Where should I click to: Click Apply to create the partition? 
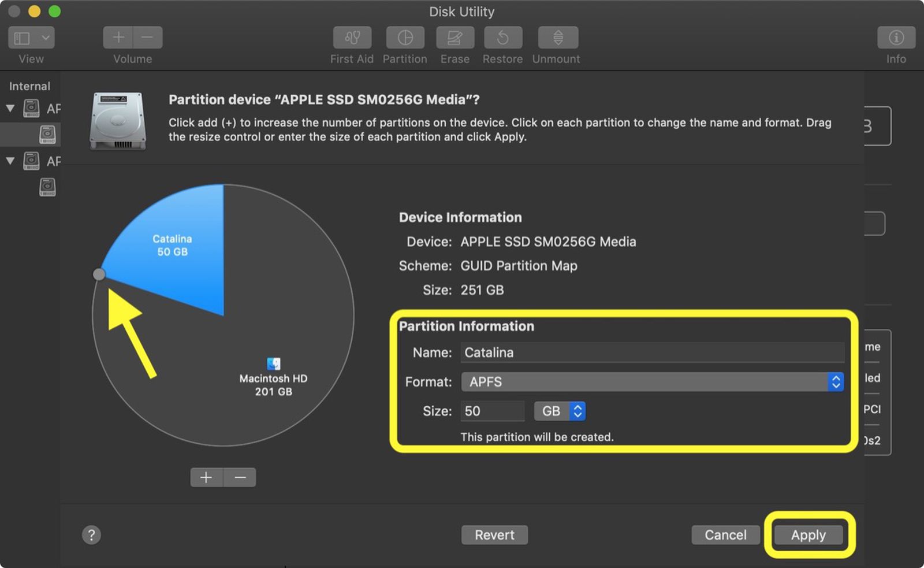pyautogui.click(x=808, y=535)
